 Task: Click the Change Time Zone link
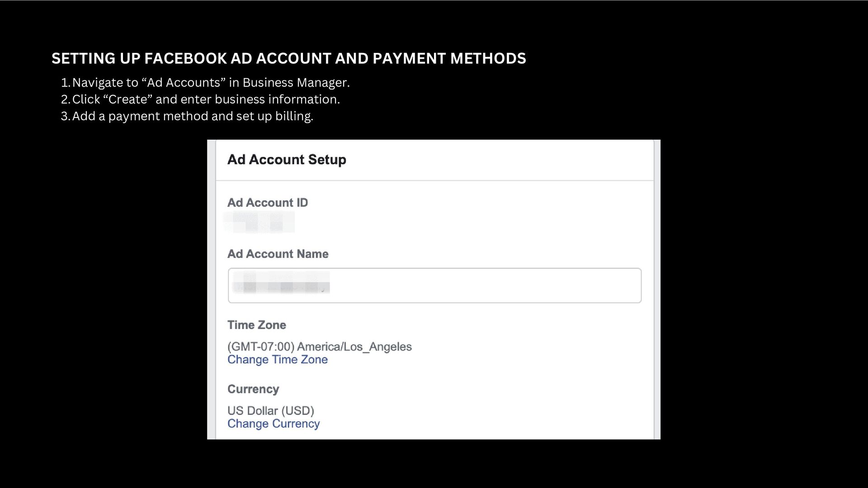[277, 360]
